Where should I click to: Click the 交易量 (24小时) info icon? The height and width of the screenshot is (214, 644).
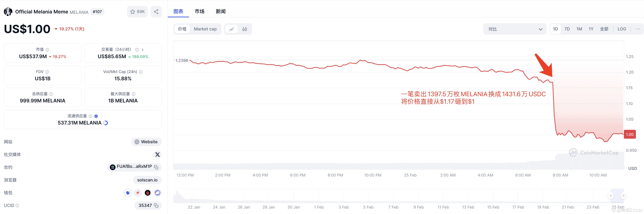coord(137,50)
